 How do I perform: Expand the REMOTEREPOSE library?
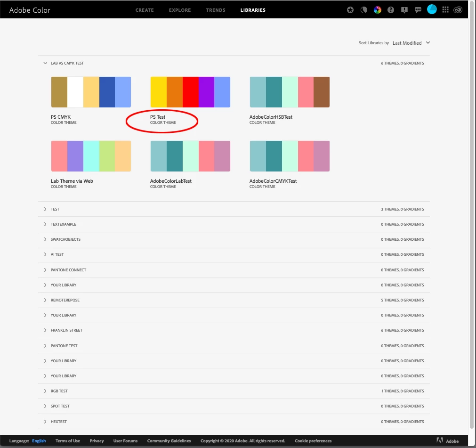pos(45,300)
